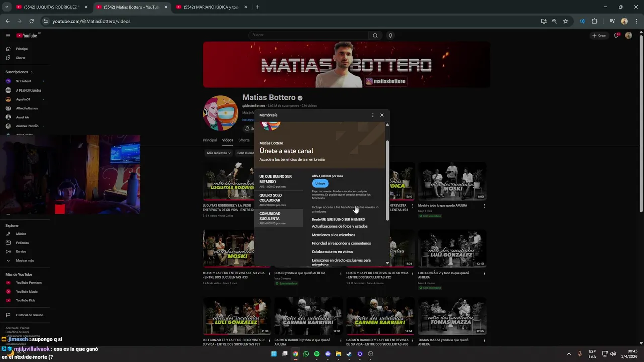Open the browser extensions puzzle icon
The height and width of the screenshot is (362, 644).
(x=595, y=21)
